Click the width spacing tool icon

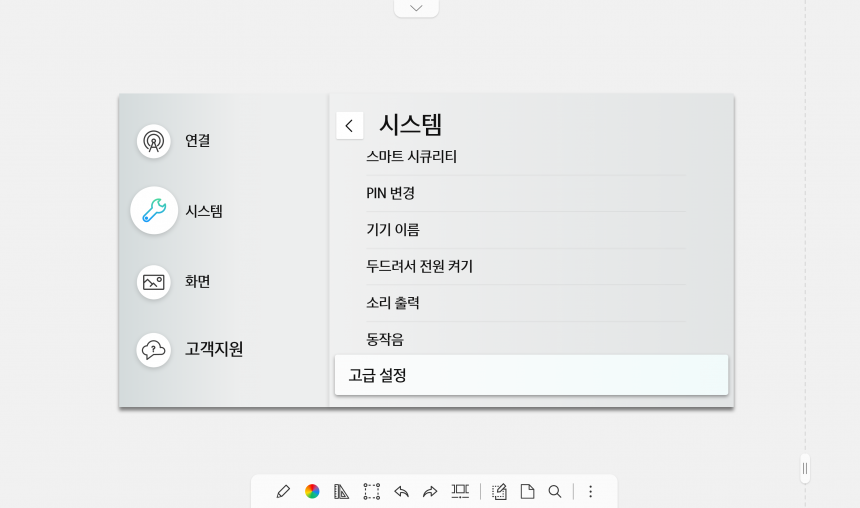pyautogui.click(x=460, y=491)
